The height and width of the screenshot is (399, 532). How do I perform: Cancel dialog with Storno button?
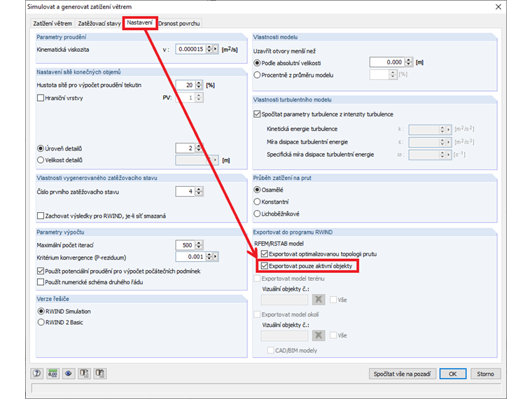[486, 374]
